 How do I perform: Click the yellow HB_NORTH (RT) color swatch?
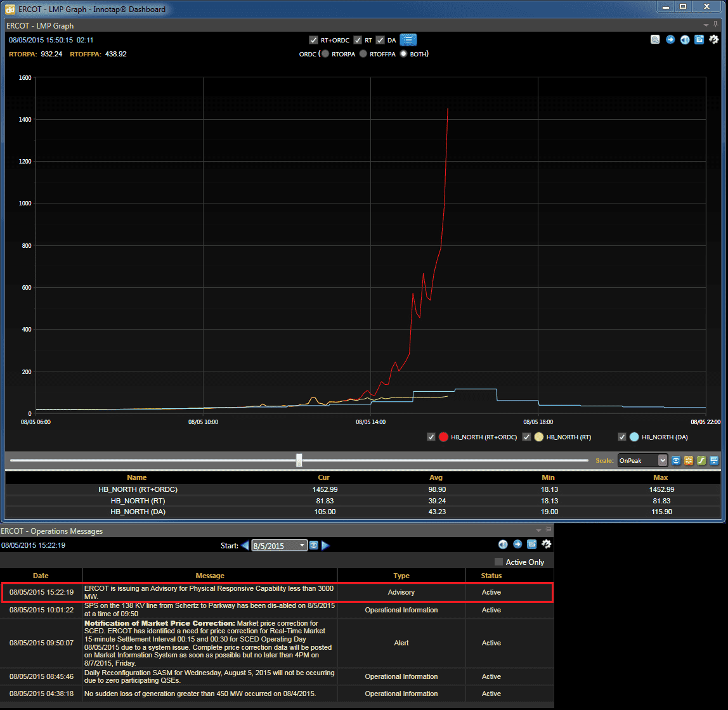coord(538,437)
